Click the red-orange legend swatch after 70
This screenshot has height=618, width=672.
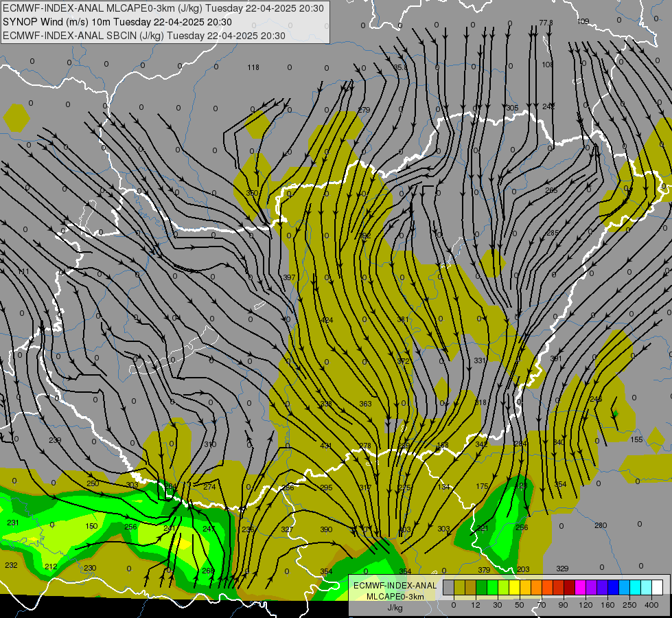click(x=547, y=588)
